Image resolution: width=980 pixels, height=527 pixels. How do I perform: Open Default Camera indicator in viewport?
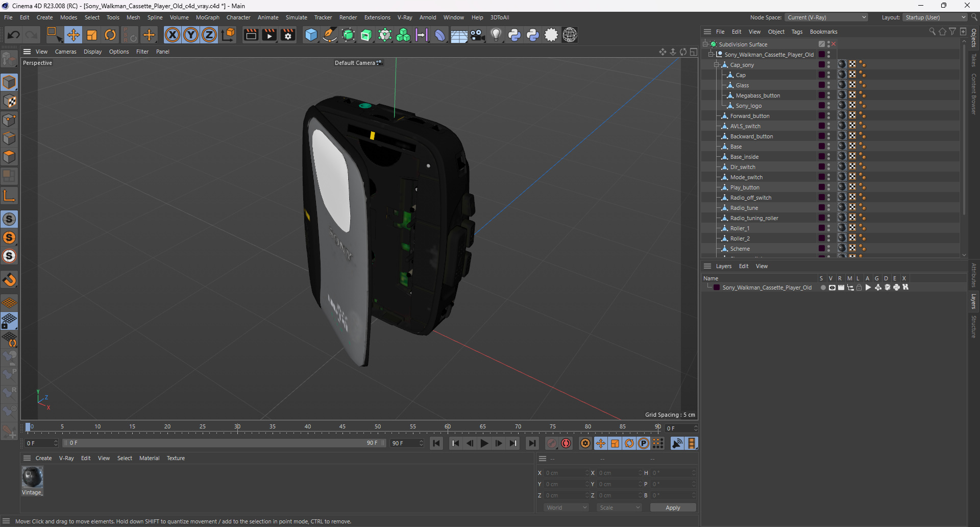pyautogui.click(x=358, y=63)
